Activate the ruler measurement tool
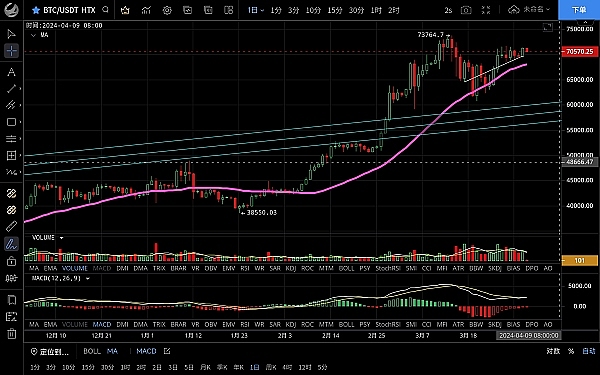The height and width of the screenshot is (375, 600). coord(11,226)
